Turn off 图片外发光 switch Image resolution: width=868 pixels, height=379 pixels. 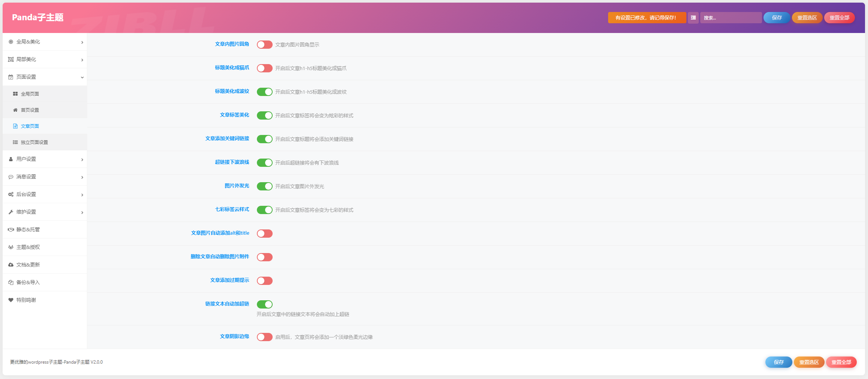[x=264, y=186]
